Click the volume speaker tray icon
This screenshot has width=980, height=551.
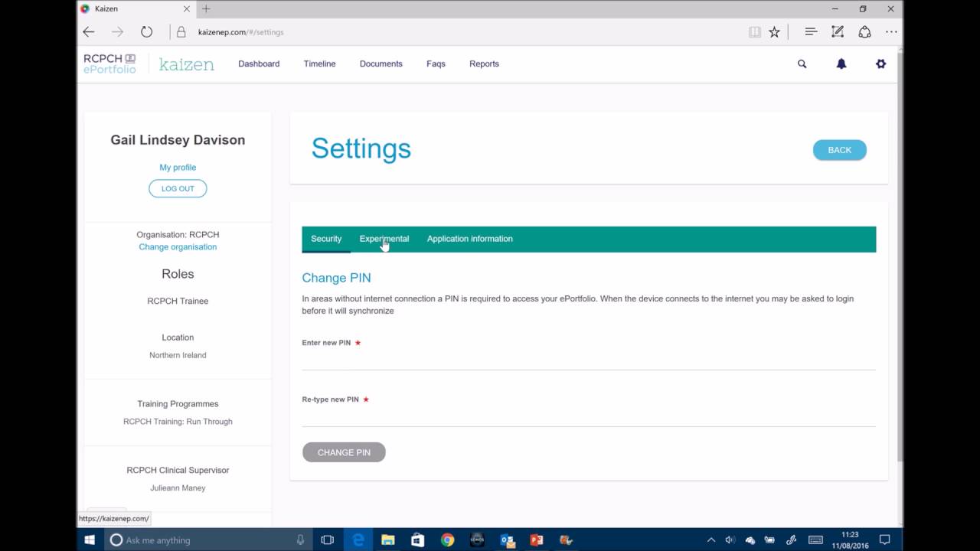coord(730,540)
